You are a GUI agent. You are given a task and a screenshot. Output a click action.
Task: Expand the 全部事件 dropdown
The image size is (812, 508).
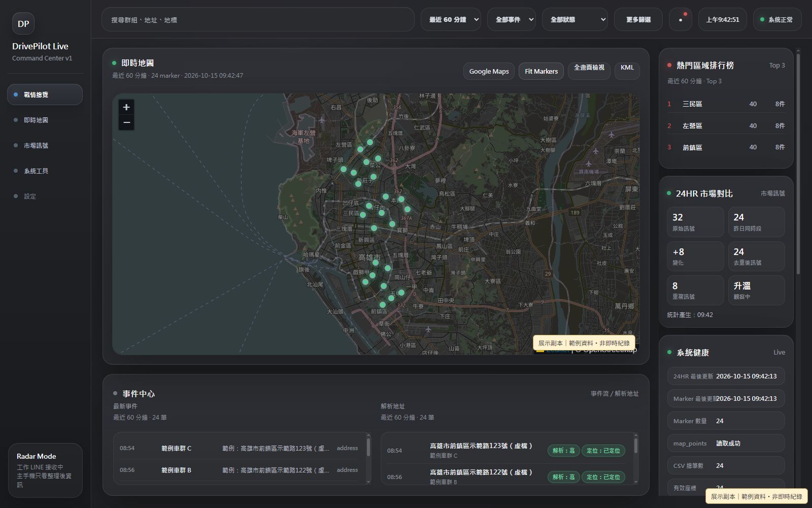coord(512,19)
